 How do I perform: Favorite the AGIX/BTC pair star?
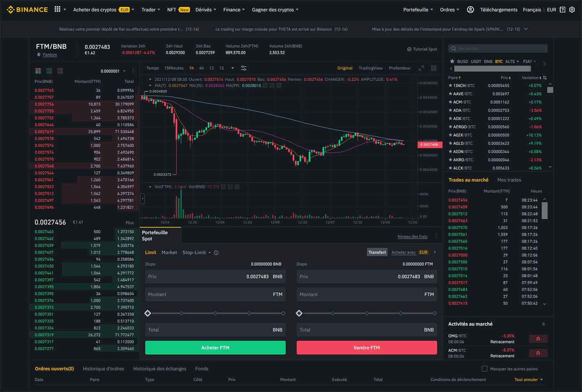[x=450, y=135]
